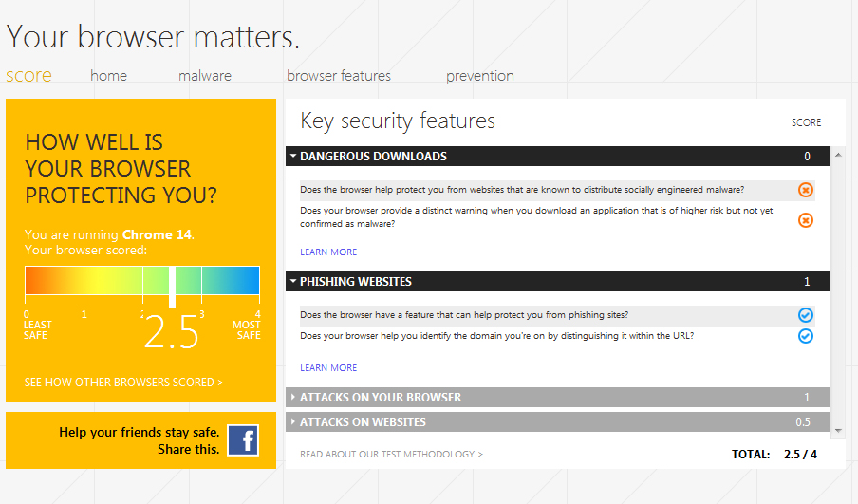Click the scrollbar down arrow in features panel
The width and height of the screenshot is (858, 504).
tap(838, 431)
